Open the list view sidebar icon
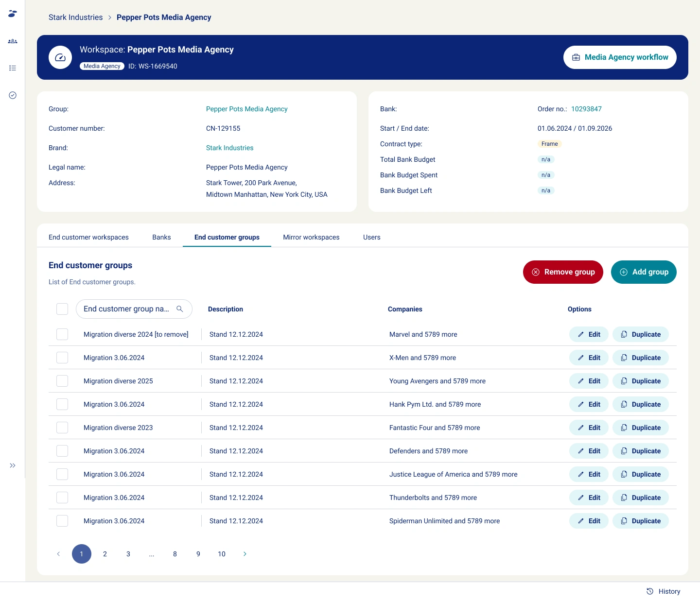Viewport: 700px width, 601px height. [x=13, y=68]
